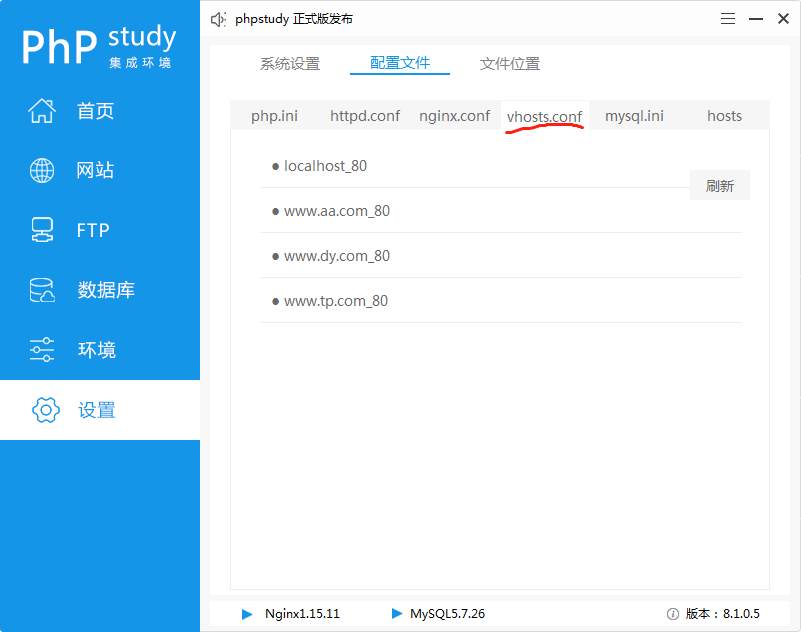Click the home icon beside 首页

point(42,111)
